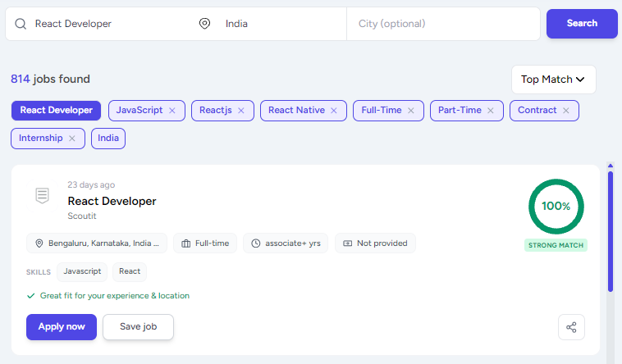Remove the JavaScript filter tag

(x=172, y=111)
